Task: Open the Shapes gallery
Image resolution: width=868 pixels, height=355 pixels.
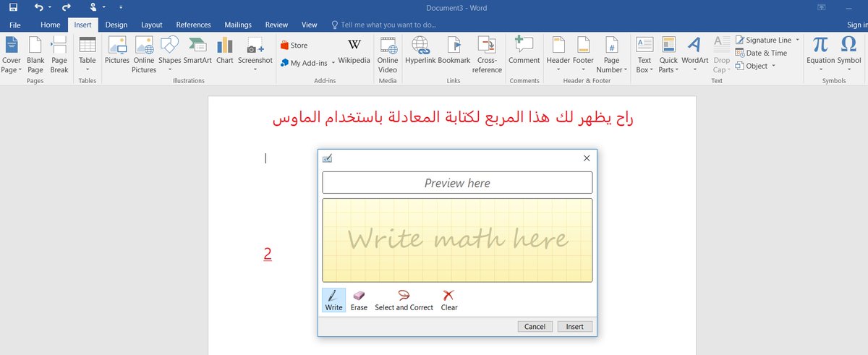Action: click(x=169, y=54)
